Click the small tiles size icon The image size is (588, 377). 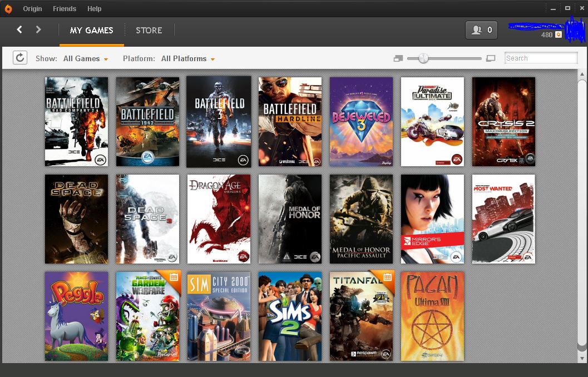coord(398,58)
